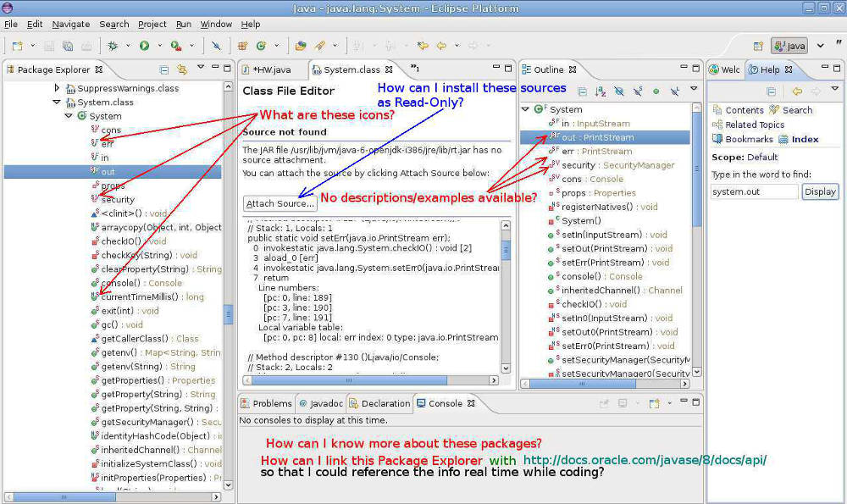Switch to the Declaration tab
The width and height of the screenshot is (847, 504).
coord(379,403)
